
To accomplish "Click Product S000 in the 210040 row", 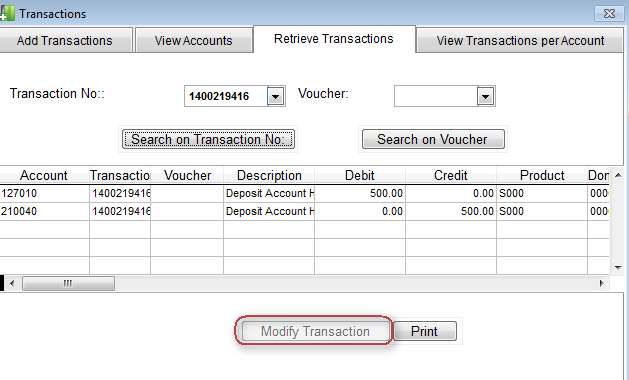I will point(542,211).
